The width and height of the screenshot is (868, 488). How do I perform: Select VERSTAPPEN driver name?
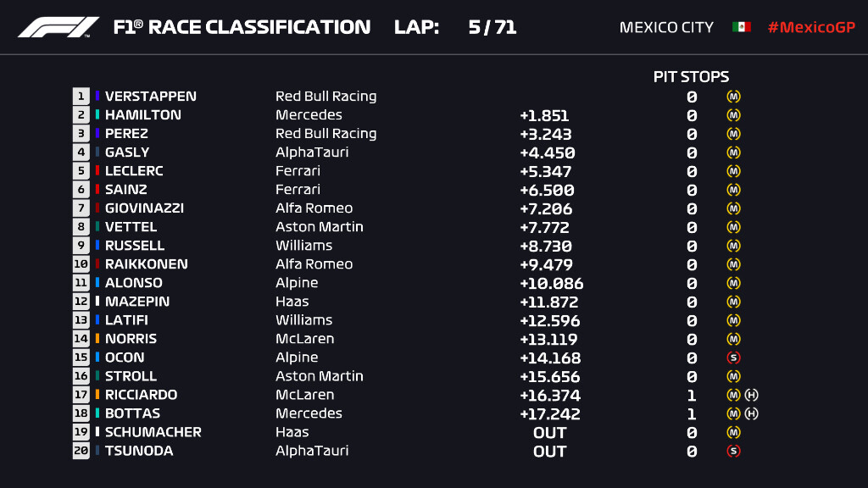(151, 97)
